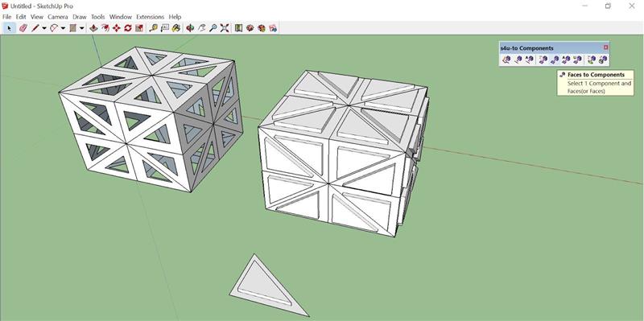Viewport: 644px width, 321px height.
Task: Close the SketchUp Pro window
Action: pos(632,6)
